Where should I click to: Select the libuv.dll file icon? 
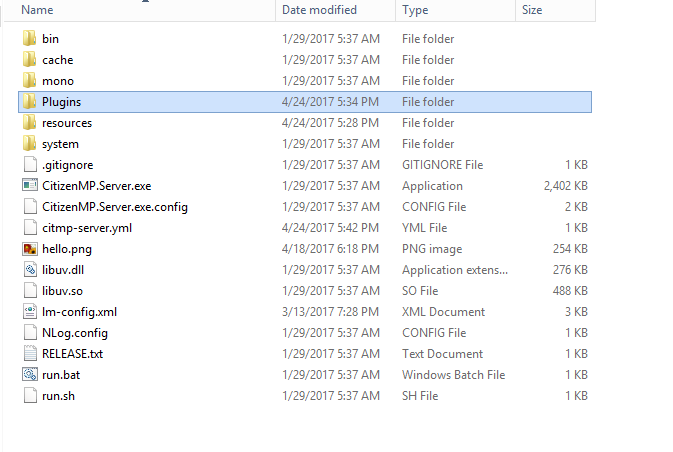30,270
